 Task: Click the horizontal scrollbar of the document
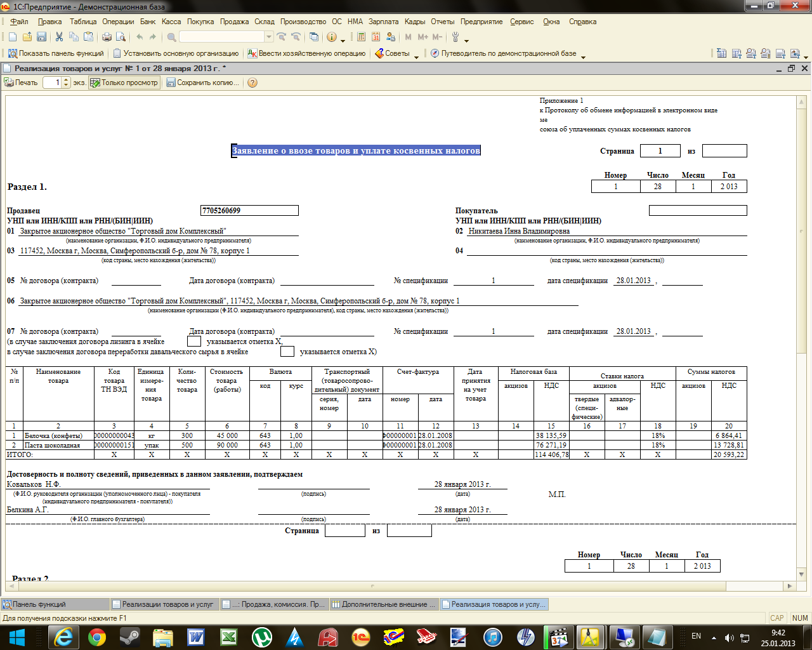coord(400,586)
